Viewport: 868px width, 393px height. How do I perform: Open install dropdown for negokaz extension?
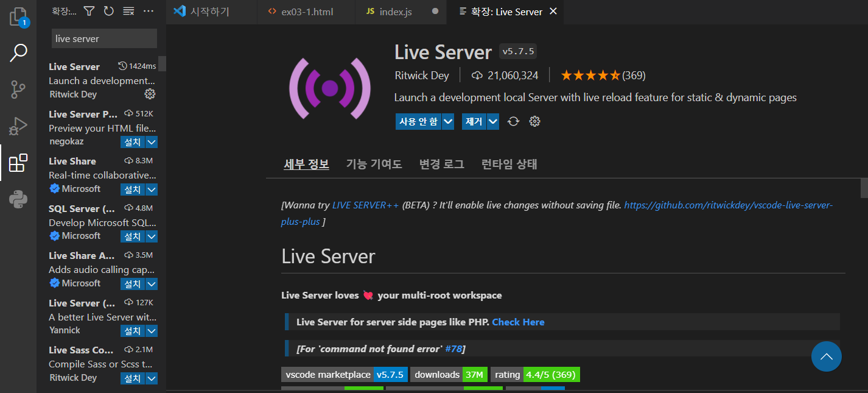[x=152, y=142]
